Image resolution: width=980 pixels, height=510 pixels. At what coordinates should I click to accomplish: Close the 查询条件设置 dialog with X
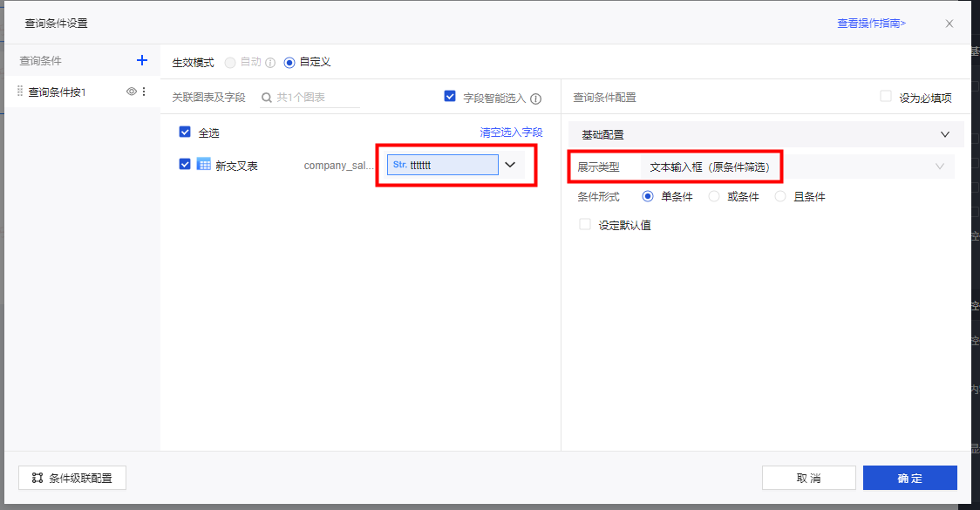949,24
